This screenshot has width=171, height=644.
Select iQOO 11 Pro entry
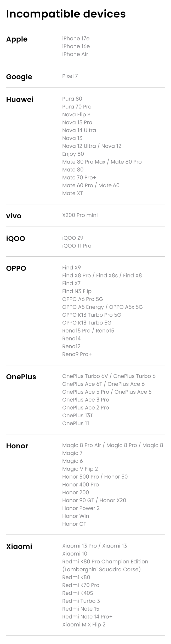77,246
